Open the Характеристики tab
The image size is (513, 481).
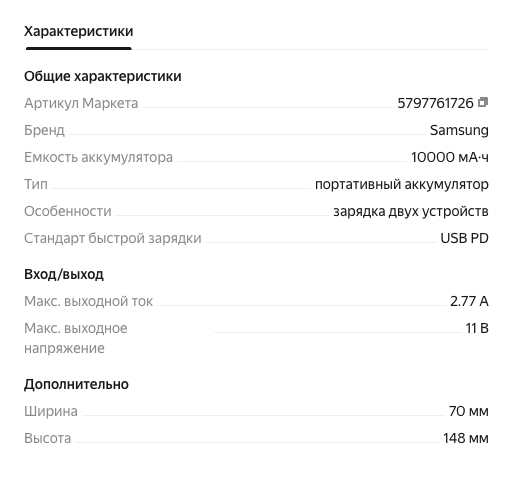coord(79,31)
